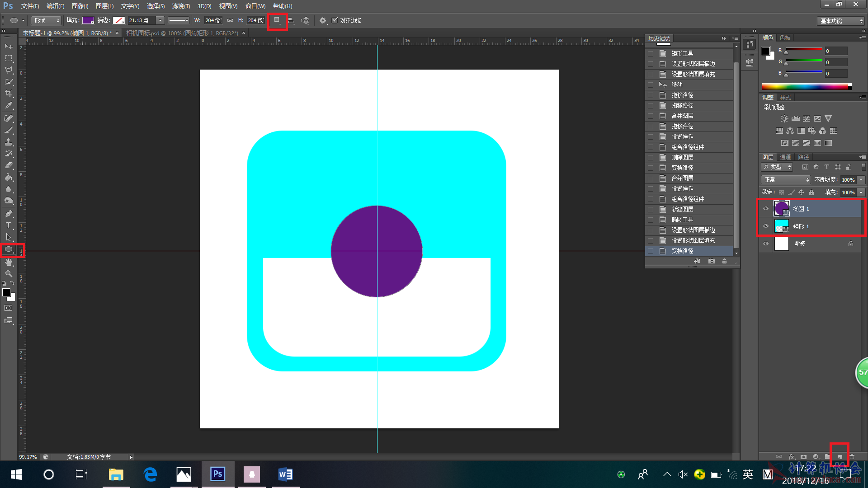Open path operations in options bar
Viewport: 868px width, 488px height.
pos(277,20)
